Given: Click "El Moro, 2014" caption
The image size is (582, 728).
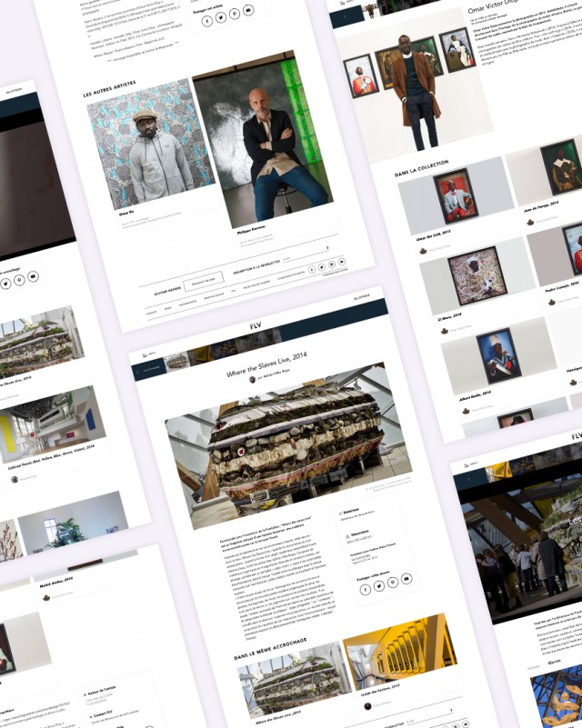Looking at the screenshot, I should pos(449,316).
